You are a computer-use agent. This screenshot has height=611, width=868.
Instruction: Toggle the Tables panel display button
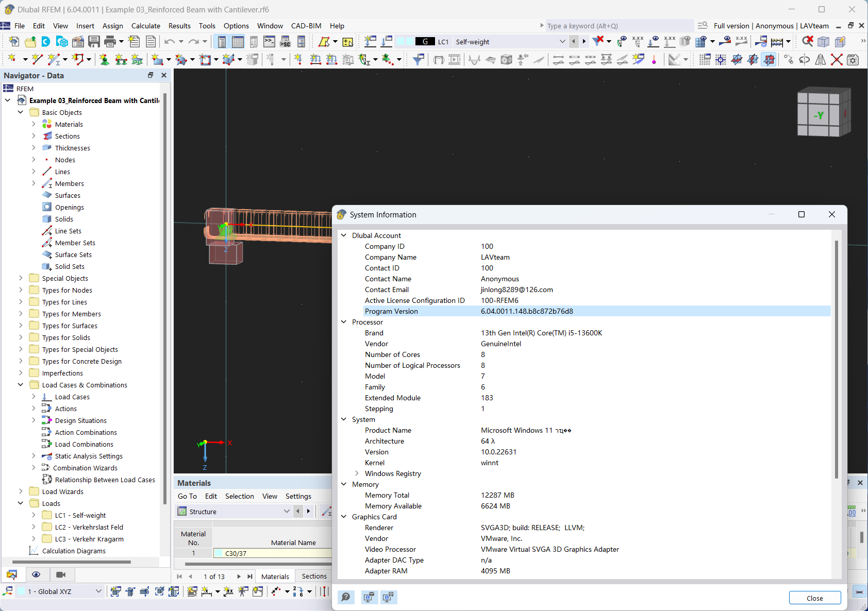[x=238, y=42]
